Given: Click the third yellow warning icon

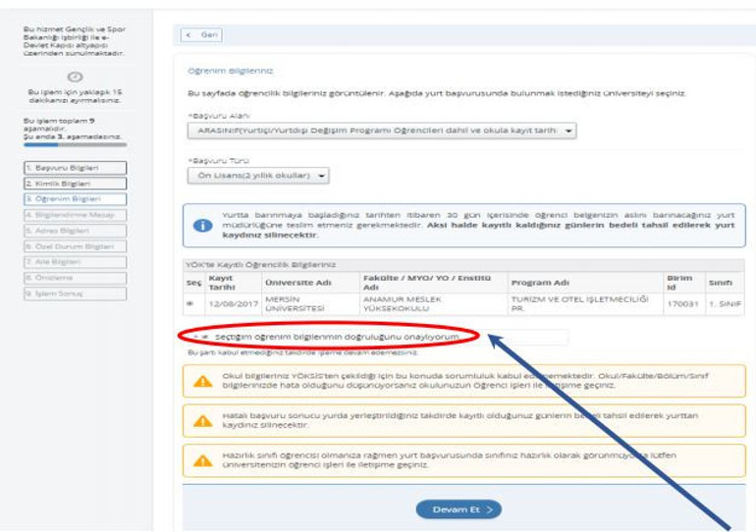Looking at the screenshot, I should tap(202, 459).
